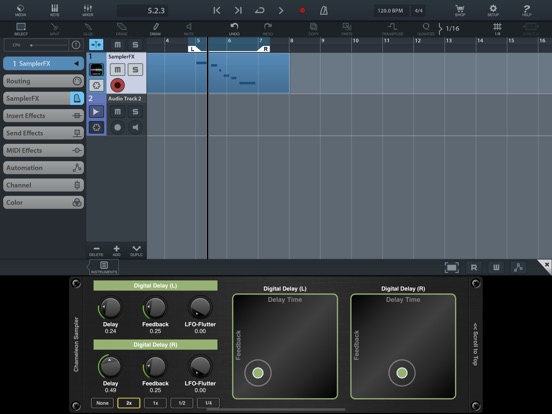This screenshot has height=414, width=552.
Task: Change the 4/4 time signature
Action: click(x=419, y=11)
